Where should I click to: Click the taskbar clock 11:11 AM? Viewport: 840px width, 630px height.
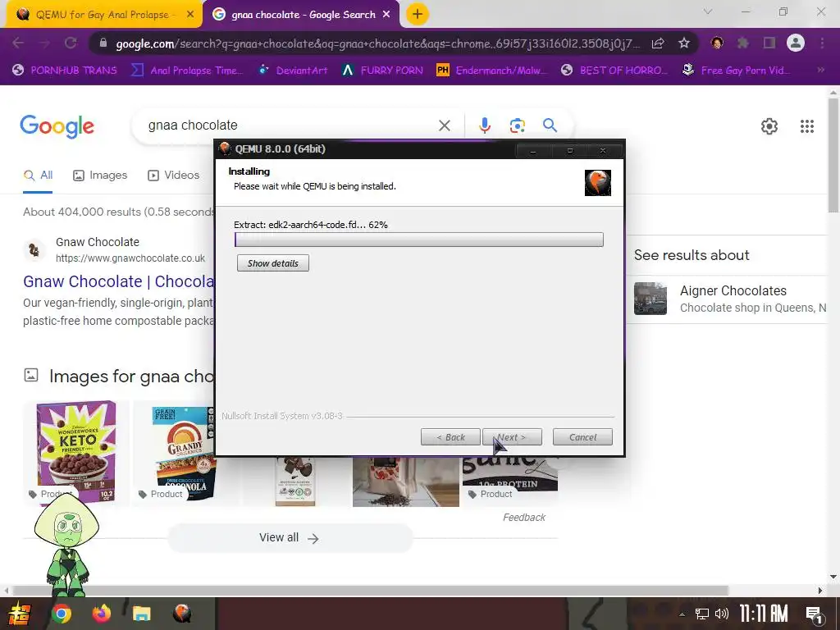[764, 614]
